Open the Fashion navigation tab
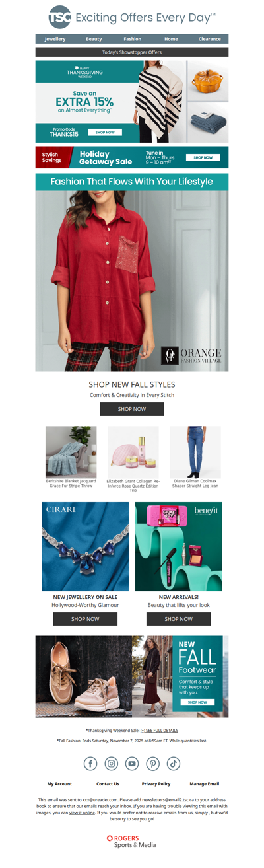This screenshot has width=264, height=868. click(x=132, y=39)
